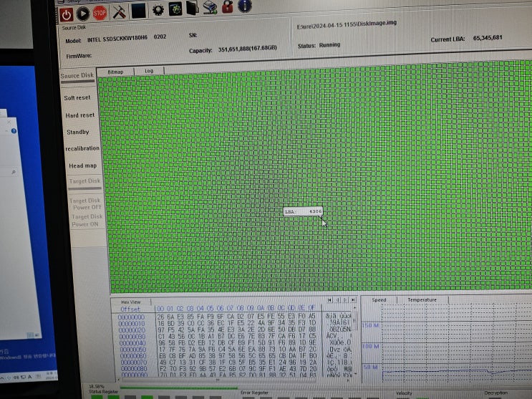Screen dimensions: 532x399
Task: Click the green imaging progress bar
Action: (x=179, y=388)
